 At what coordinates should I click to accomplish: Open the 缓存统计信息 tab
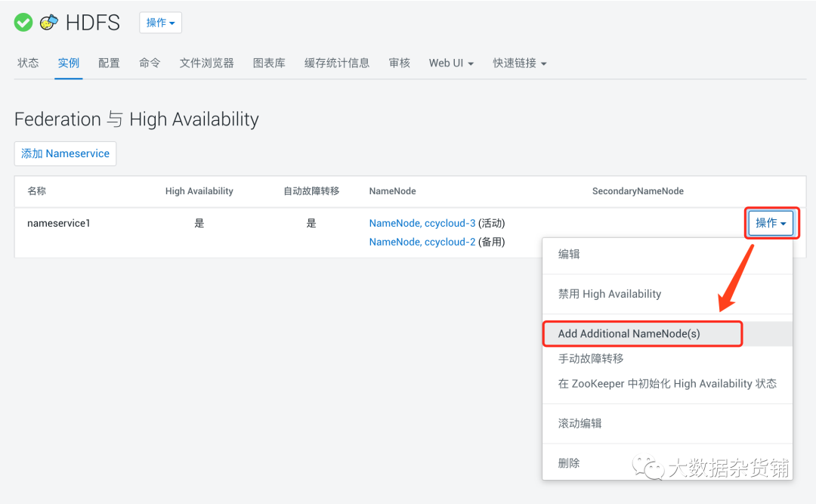[337, 63]
